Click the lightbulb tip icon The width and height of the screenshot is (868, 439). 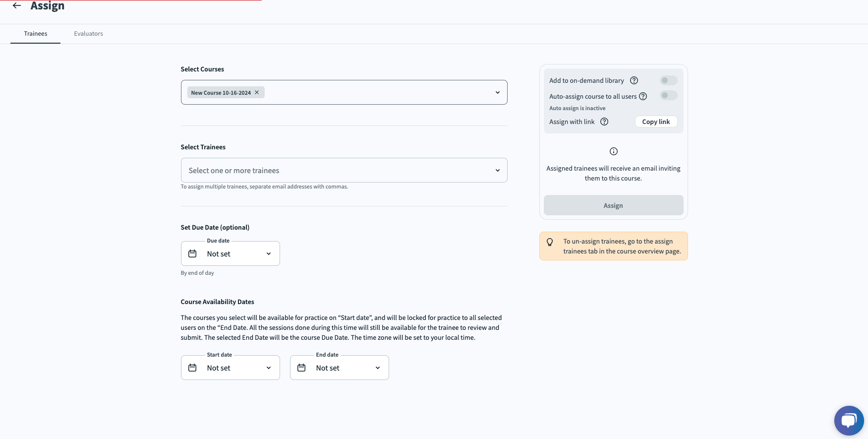(550, 242)
